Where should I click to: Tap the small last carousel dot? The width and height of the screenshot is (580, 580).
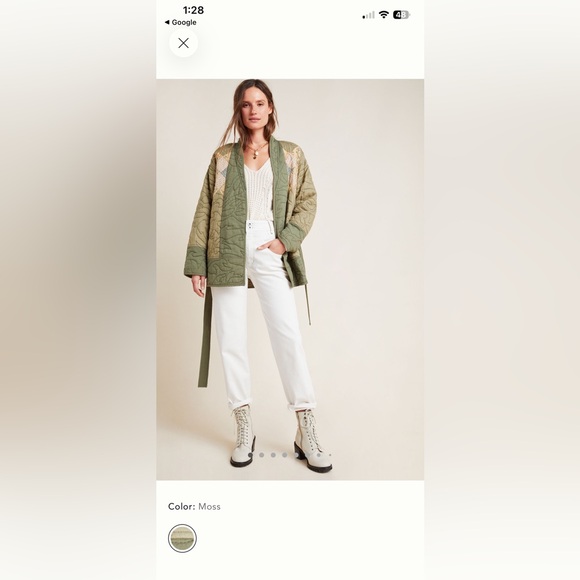(330, 455)
